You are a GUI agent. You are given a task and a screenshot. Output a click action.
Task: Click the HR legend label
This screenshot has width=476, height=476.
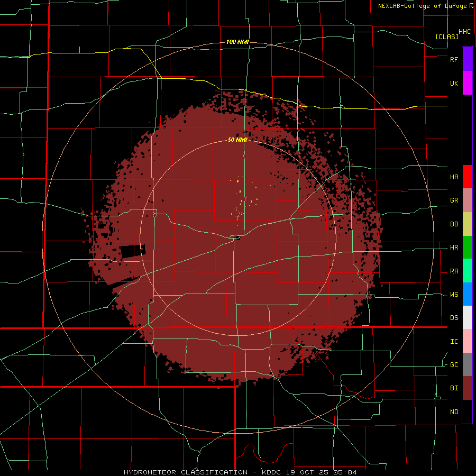click(x=454, y=248)
